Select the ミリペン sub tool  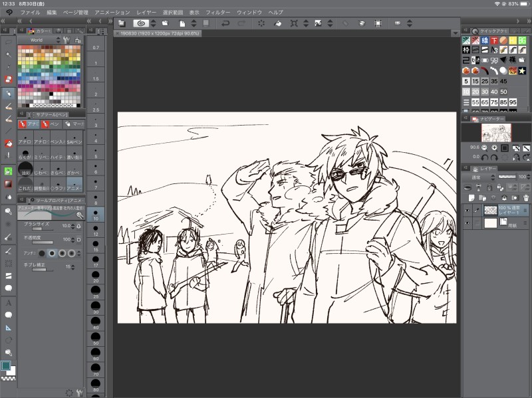pos(42,154)
